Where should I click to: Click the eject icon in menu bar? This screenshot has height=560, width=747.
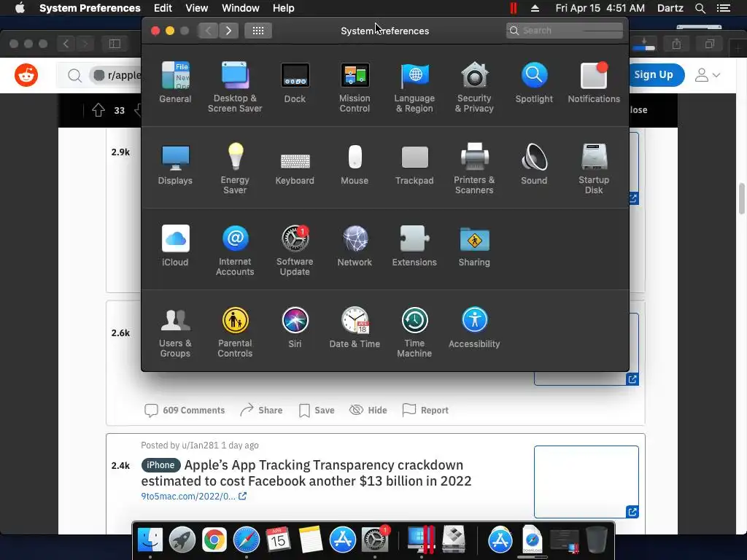535,8
